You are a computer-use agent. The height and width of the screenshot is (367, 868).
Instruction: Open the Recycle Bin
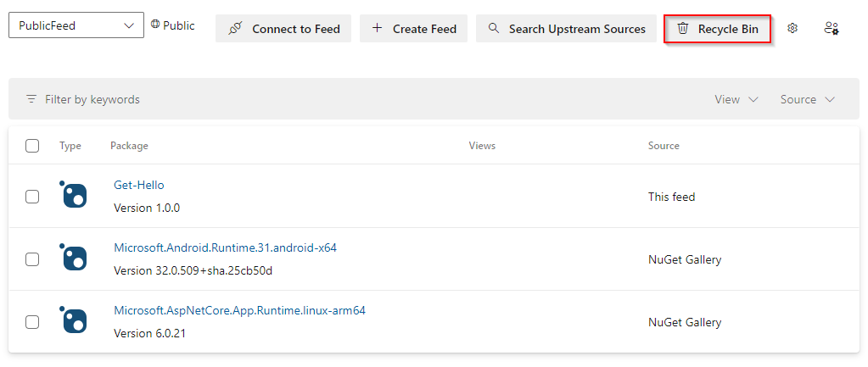717,29
